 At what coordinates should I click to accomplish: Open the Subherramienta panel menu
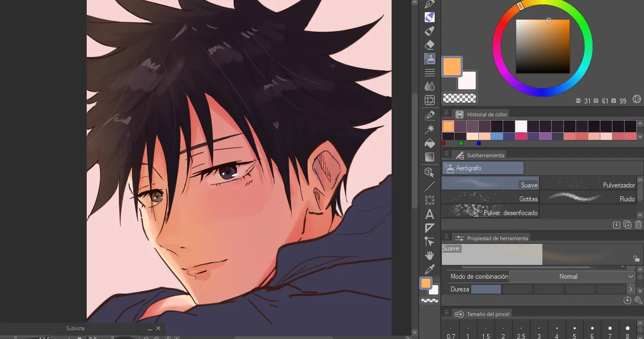point(446,154)
